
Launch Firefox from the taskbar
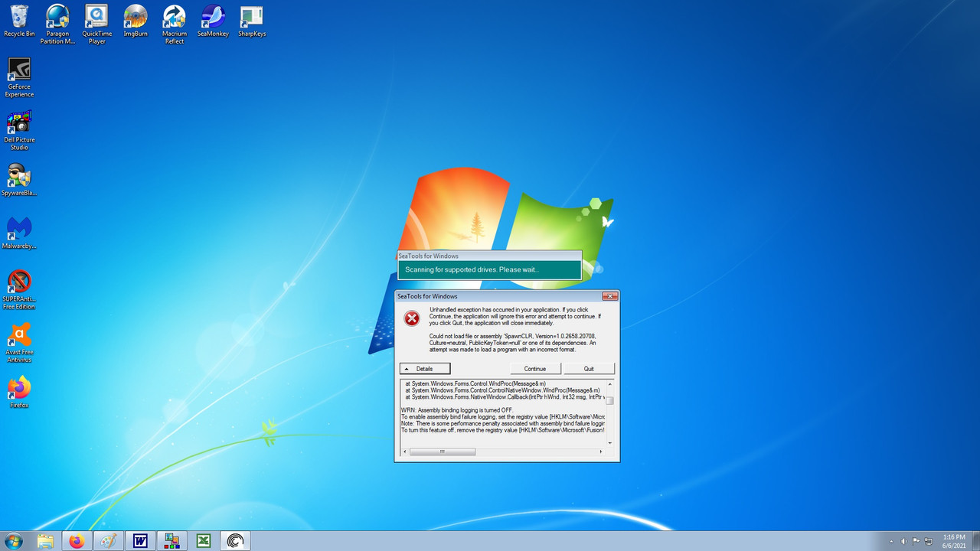77,541
